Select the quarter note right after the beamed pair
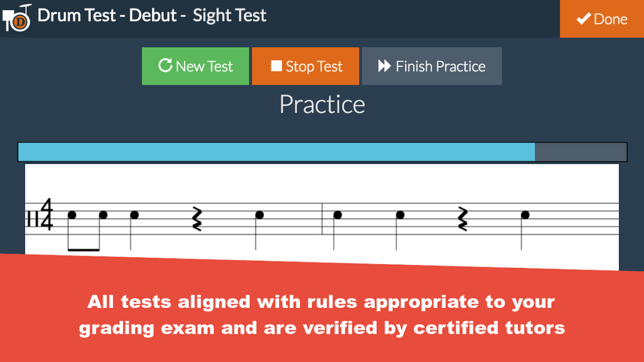This screenshot has width=644, height=362. [x=134, y=215]
